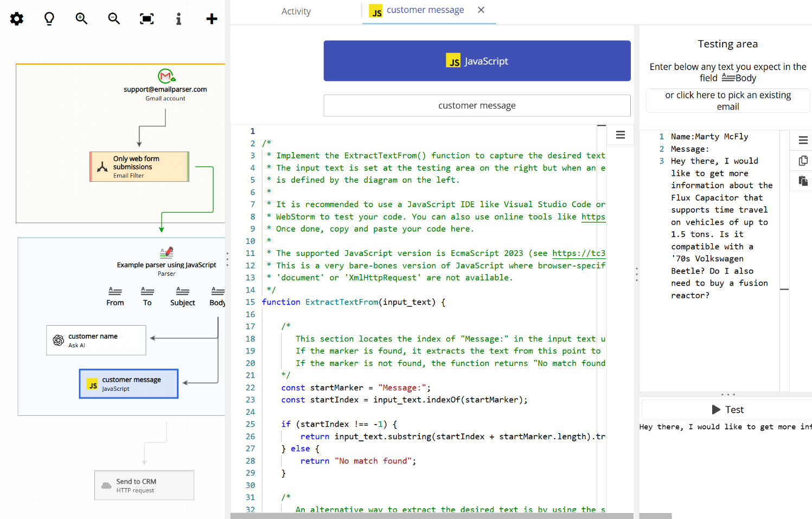
Task: Click the vertical dots beside the parser node
Action: click(227, 259)
